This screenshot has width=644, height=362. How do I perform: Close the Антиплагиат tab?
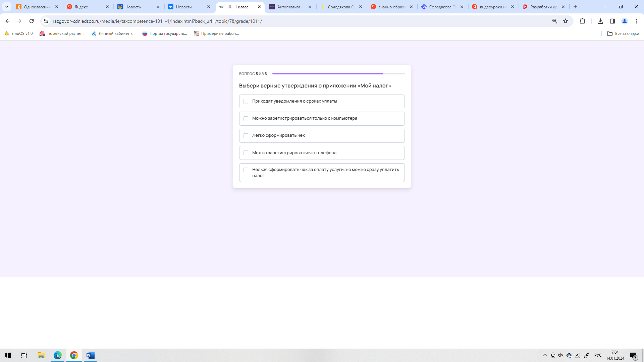tap(310, 7)
